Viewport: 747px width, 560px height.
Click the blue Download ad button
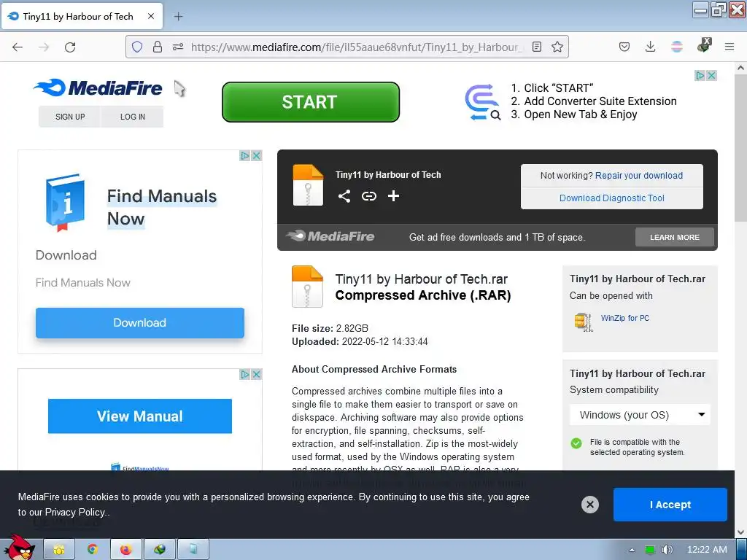pos(140,323)
